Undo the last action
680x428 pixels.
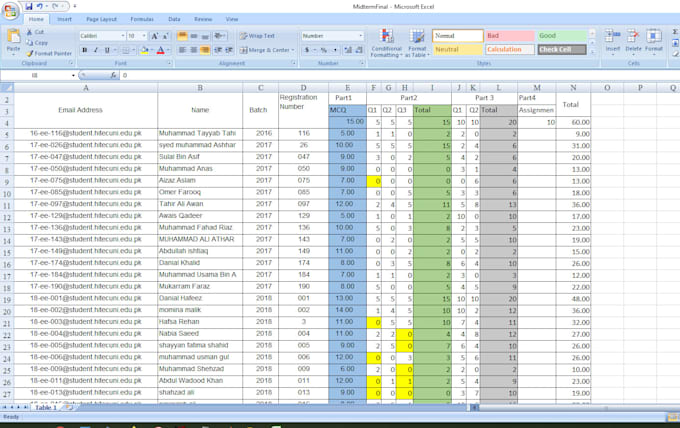click(39, 7)
